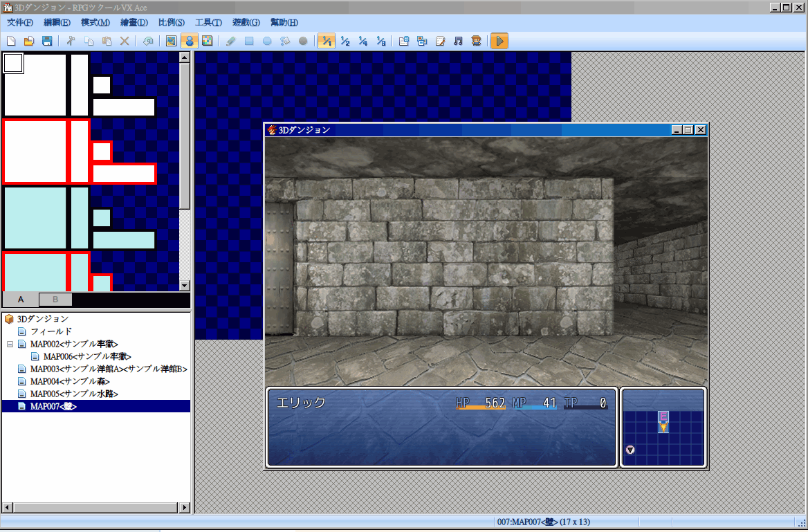Open the 模式(M) menu

click(x=95, y=23)
